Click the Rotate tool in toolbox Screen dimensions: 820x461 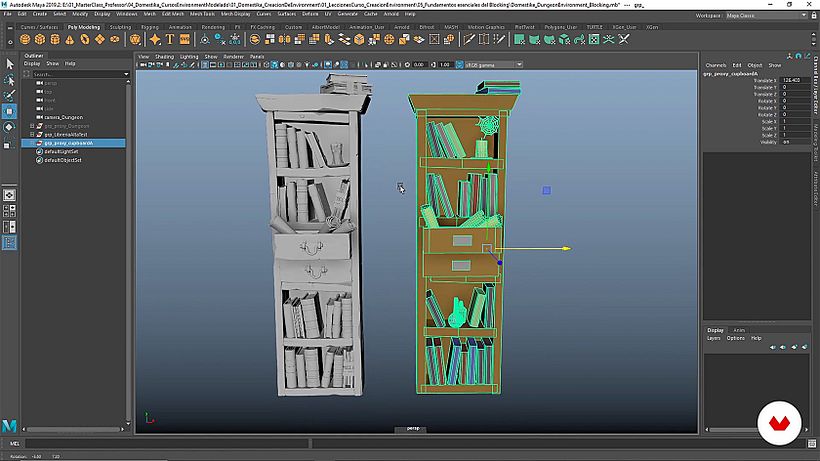click(9, 127)
